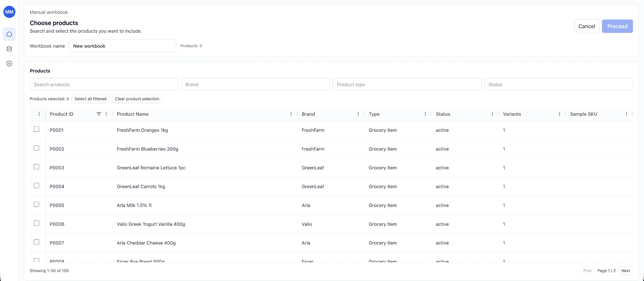Click the Showing 1-50 of 100 text
The image size is (644, 281).
(x=49, y=271)
